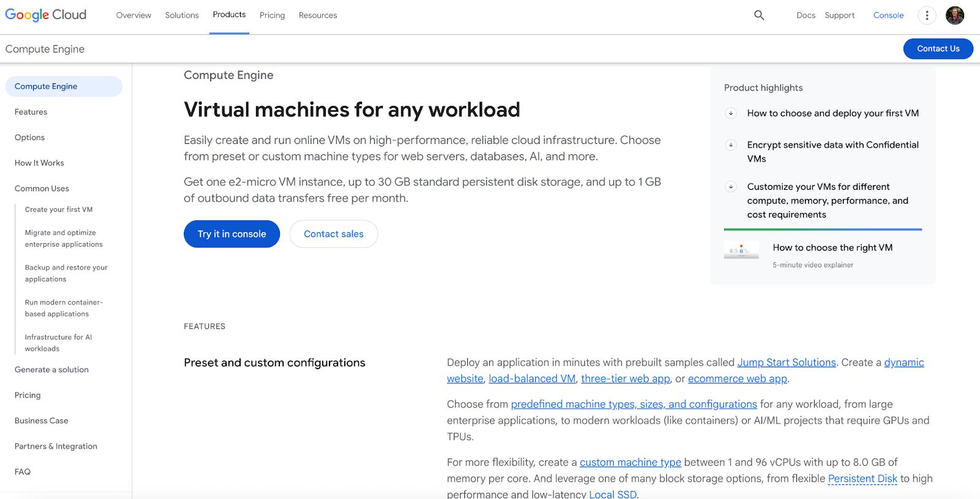Open the Pricing top nav item
Image resolution: width=980 pixels, height=499 pixels.
272,15
